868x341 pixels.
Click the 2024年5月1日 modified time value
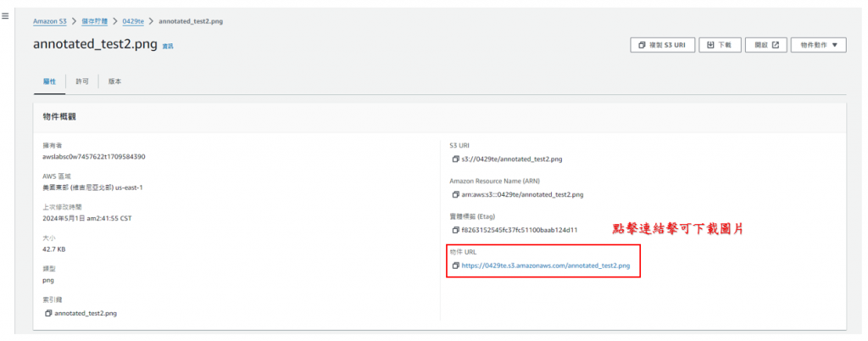pyautogui.click(x=87, y=218)
